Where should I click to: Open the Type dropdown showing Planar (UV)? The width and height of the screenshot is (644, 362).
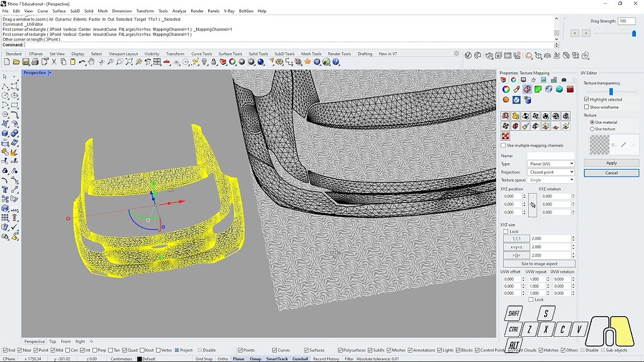pyautogui.click(x=550, y=163)
